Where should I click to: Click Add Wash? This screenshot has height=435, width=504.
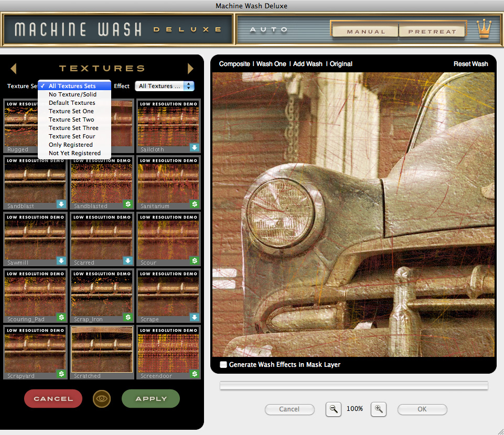click(308, 64)
